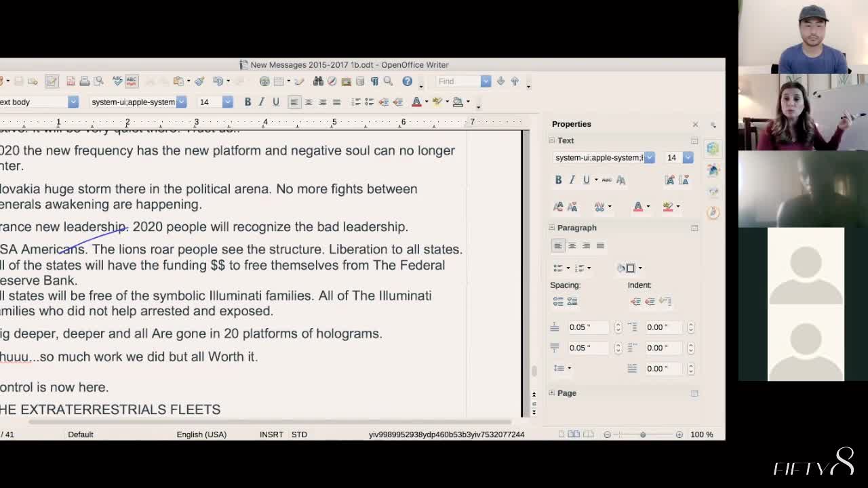Toggle bullets in formatting toolbar
This screenshot has width=868, height=488.
point(369,102)
